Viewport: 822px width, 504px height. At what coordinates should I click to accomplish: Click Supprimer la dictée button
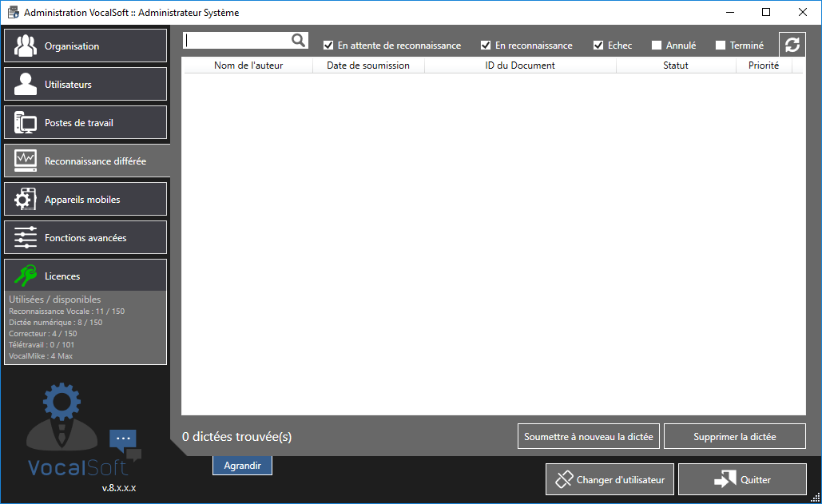coord(734,436)
